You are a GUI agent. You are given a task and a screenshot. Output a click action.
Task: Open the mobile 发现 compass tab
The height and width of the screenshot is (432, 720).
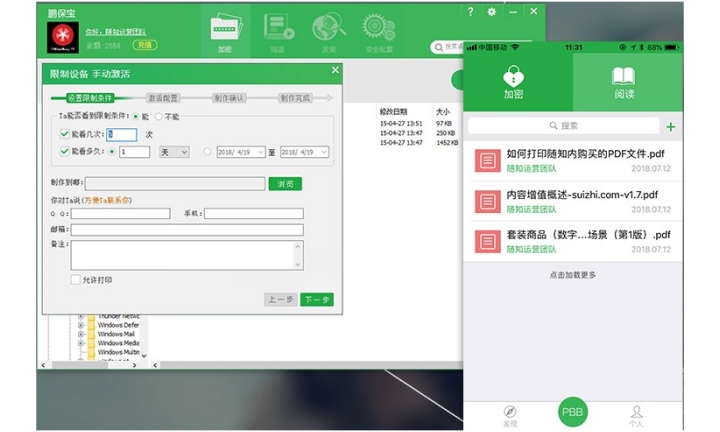coord(510,416)
